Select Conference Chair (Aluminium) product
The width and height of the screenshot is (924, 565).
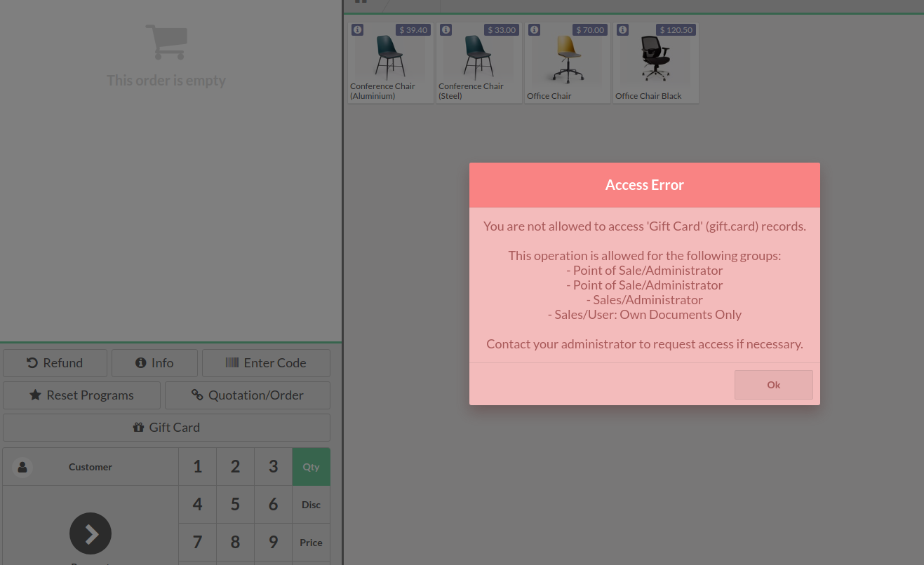pos(391,63)
